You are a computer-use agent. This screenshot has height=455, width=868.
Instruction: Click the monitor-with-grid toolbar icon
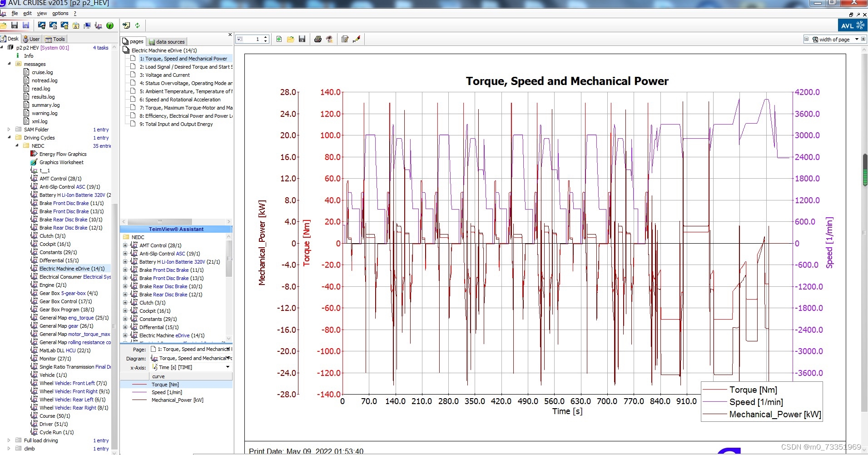(x=64, y=25)
